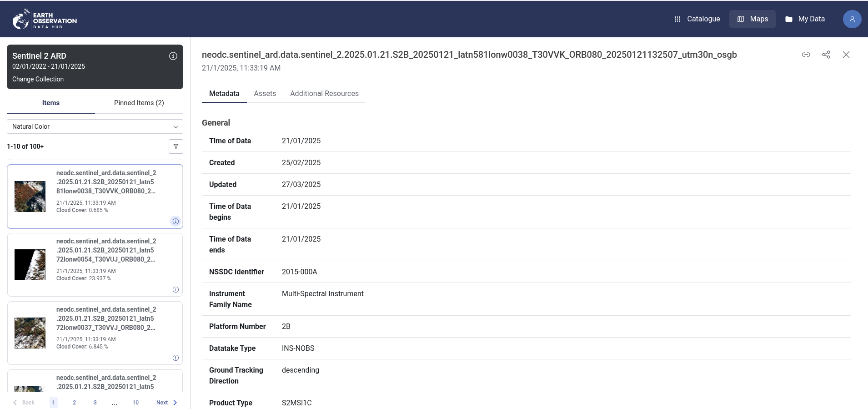
Task: Click the Earth Observation Data Hub logo
Action: [x=45, y=20]
